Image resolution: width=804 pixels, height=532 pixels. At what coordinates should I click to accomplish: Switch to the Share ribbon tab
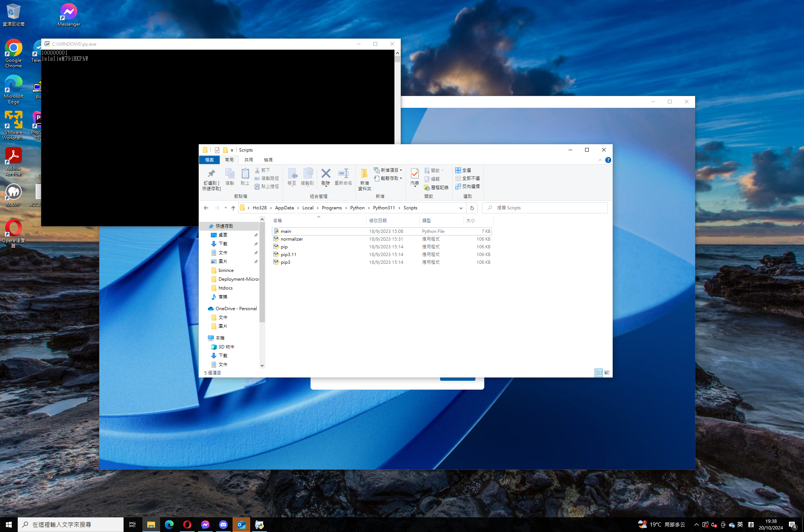point(249,160)
